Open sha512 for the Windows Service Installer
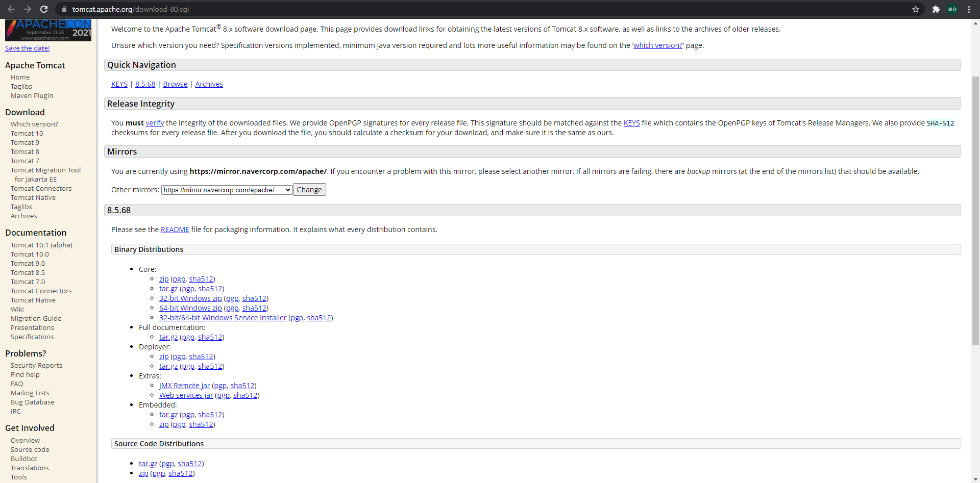980x483 pixels. [318, 318]
